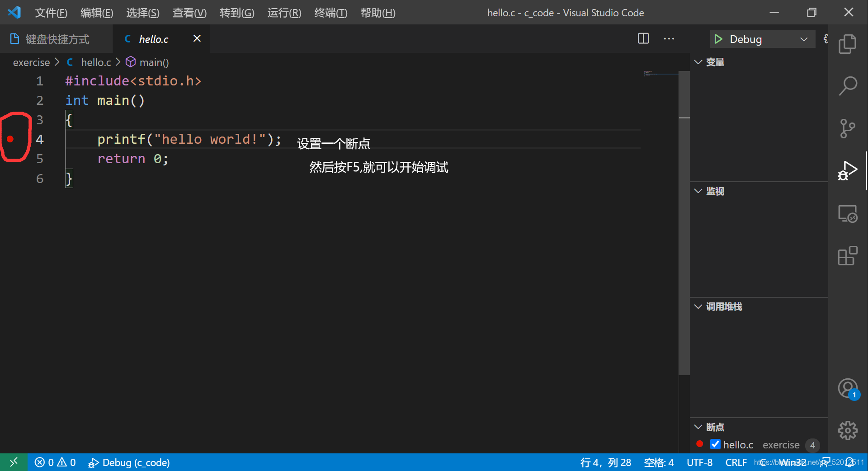Click the VS Code logo icon
The height and width of the screenshot is (471, 868).
(14, 12)
